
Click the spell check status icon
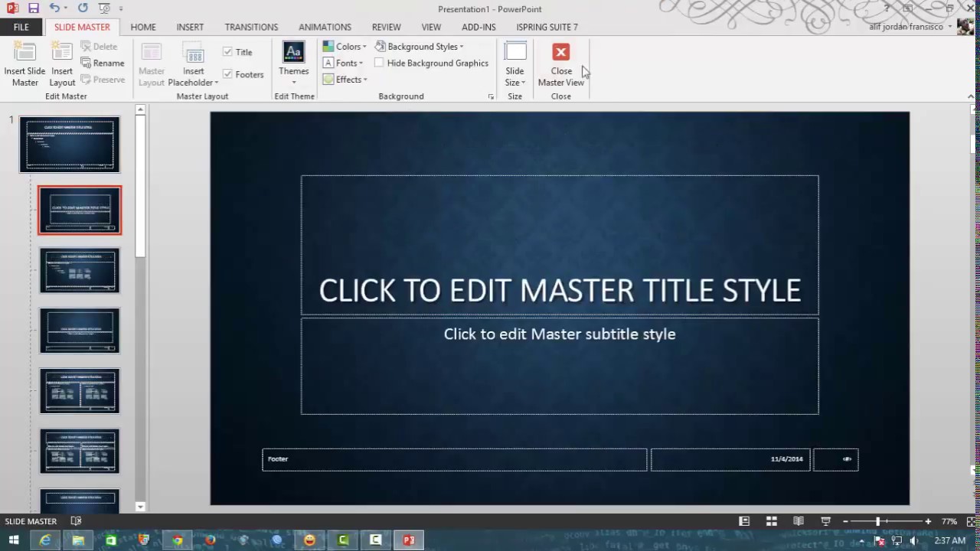pos(76,521)
